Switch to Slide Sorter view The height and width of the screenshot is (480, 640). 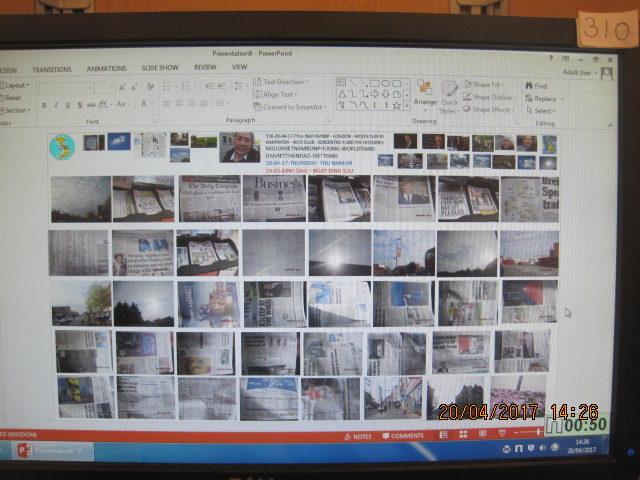[x=463, y=435]
